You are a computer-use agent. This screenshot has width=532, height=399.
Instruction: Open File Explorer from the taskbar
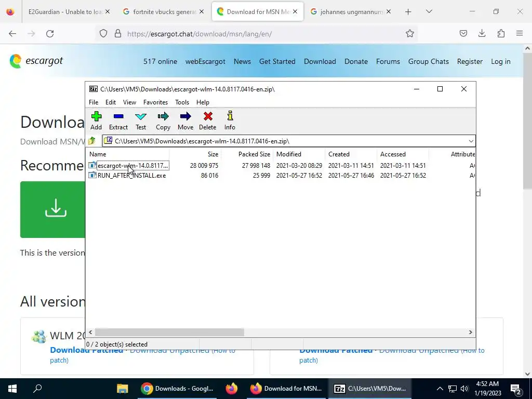tap(123, 389)
